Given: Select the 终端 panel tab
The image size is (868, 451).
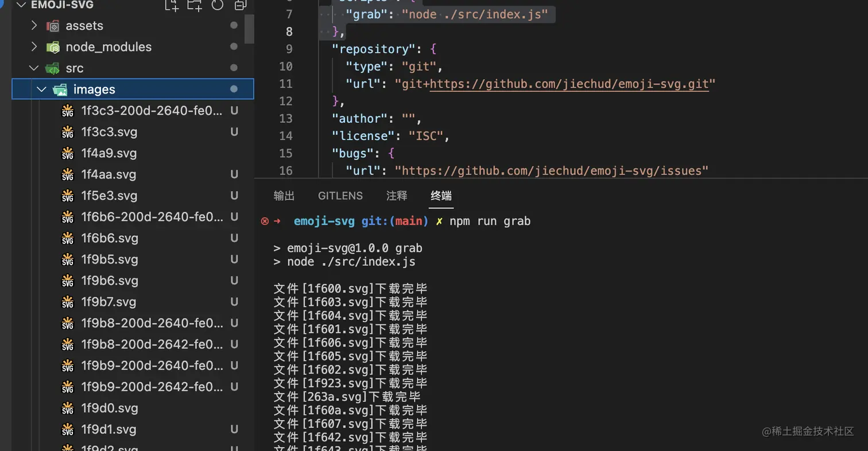Looking at the screenshot, I should [x=441, y=196].
